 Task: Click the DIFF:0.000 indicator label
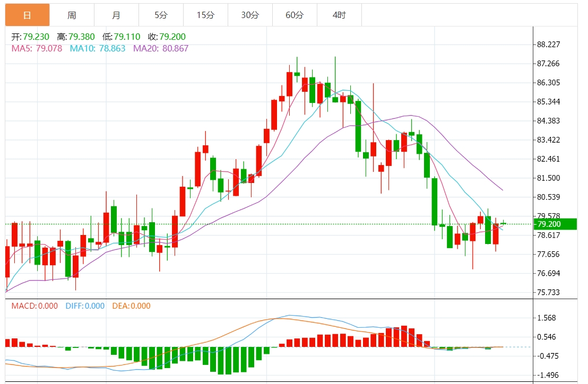(85, 306)
